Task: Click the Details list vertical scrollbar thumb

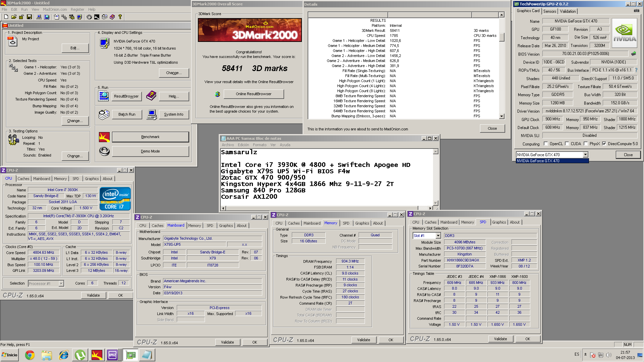Action: point(502,37)
